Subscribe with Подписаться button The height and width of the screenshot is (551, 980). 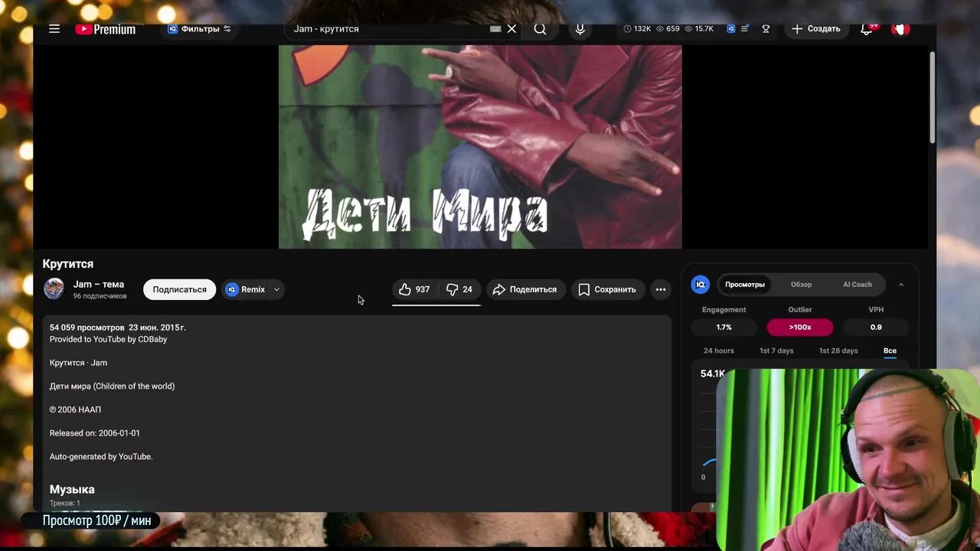pyautogui.click(x=179, y=289)
